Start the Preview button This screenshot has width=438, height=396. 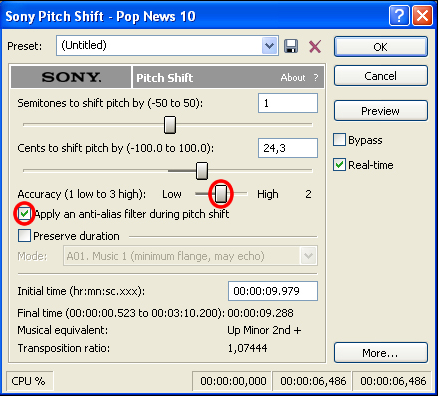[381, 111]
